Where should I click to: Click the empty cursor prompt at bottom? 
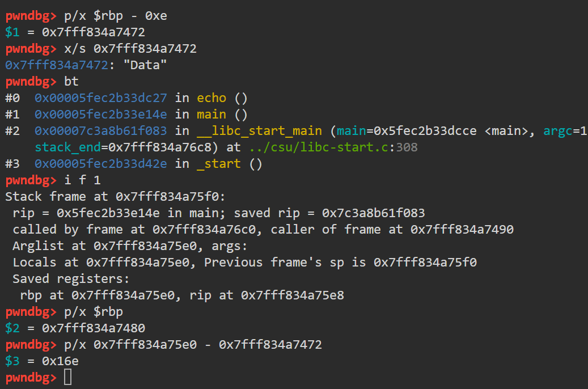[x=67, y=377]
